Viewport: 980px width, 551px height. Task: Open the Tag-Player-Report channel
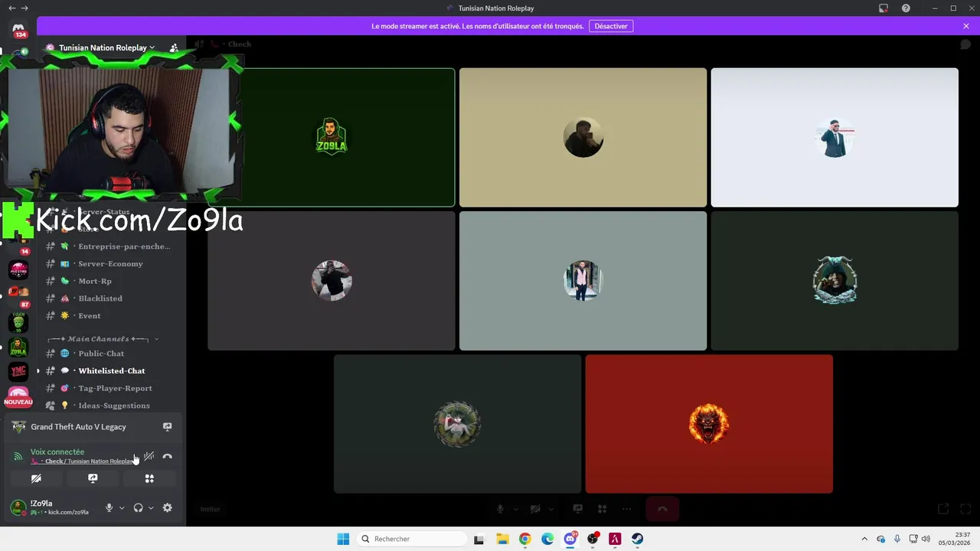(110, 388)
